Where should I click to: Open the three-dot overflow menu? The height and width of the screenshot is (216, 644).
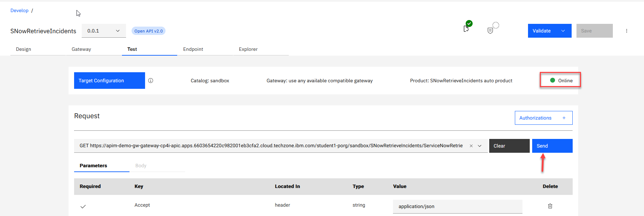[x=626, y=31]
